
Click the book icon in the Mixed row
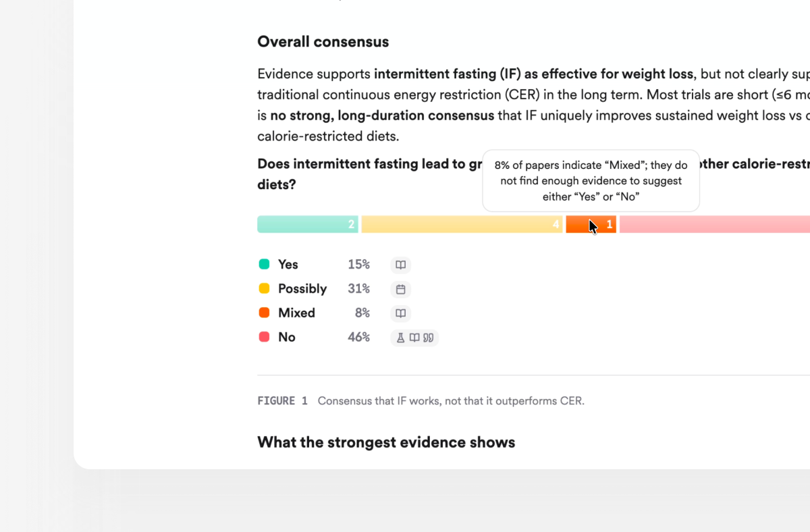[x=400, y=313]
